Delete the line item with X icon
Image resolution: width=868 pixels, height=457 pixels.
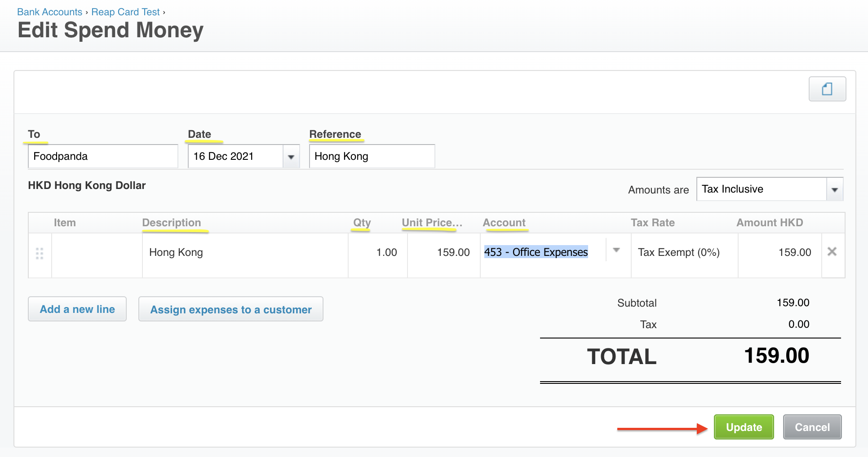(x=832, y=252)
